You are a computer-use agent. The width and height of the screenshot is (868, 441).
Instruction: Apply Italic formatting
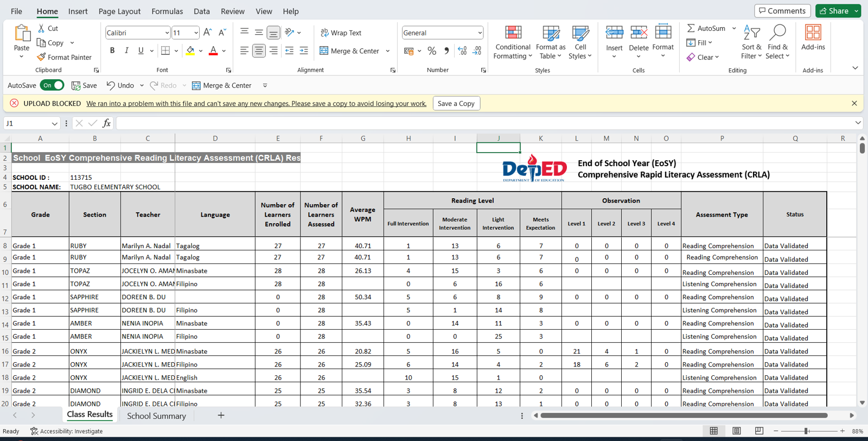click(126, 51)
